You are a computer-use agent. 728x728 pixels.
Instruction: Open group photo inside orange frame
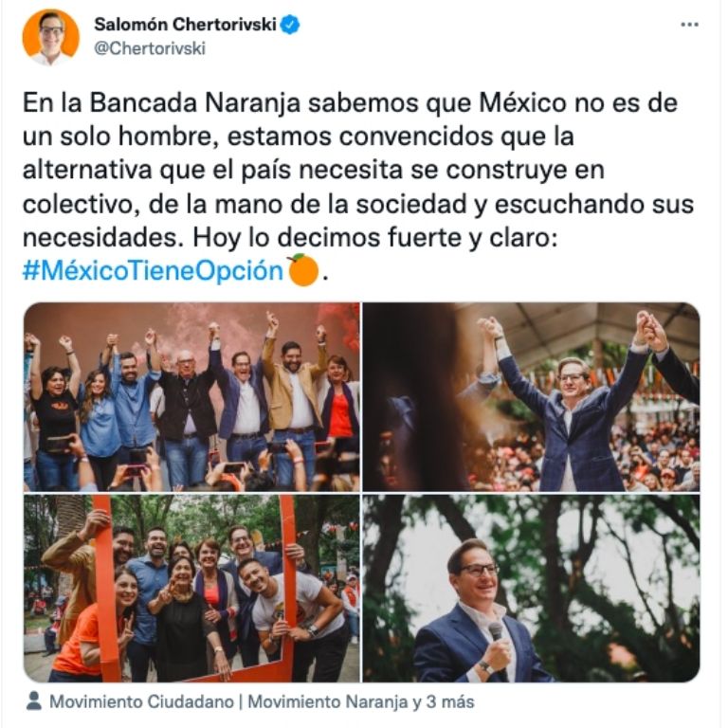191,588
